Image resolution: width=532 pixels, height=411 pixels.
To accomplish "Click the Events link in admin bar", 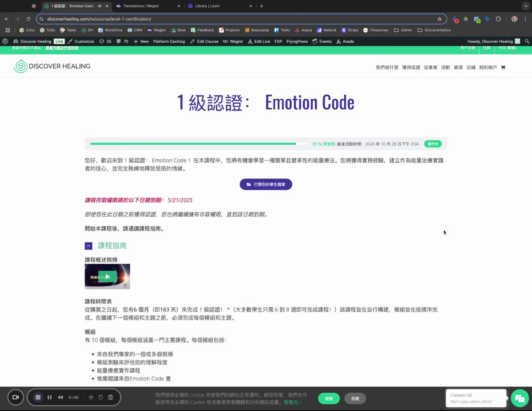I will [x=322, y=42].
